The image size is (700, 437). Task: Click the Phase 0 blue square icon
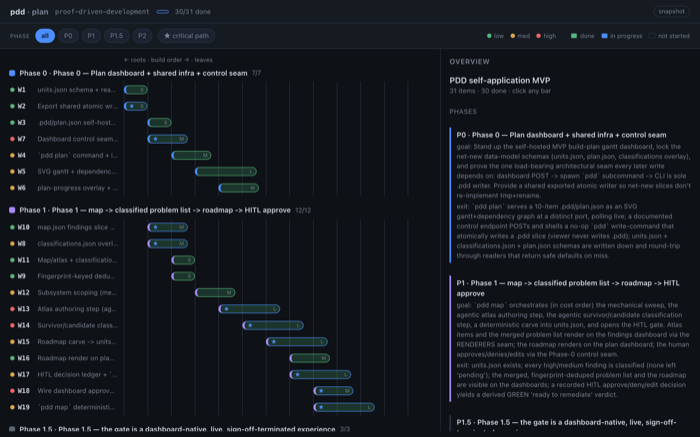[12, 73]
